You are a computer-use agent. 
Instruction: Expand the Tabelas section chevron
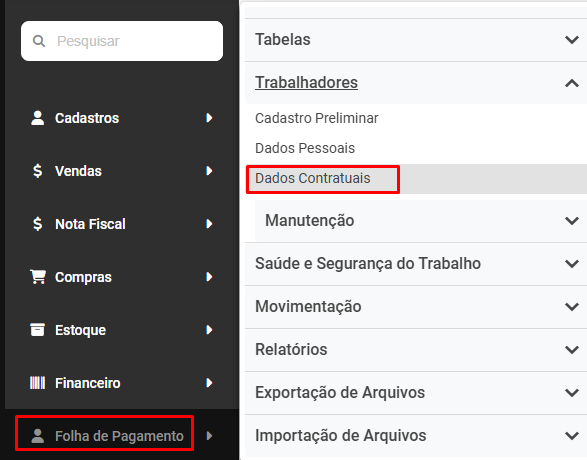tap(572, 40)
